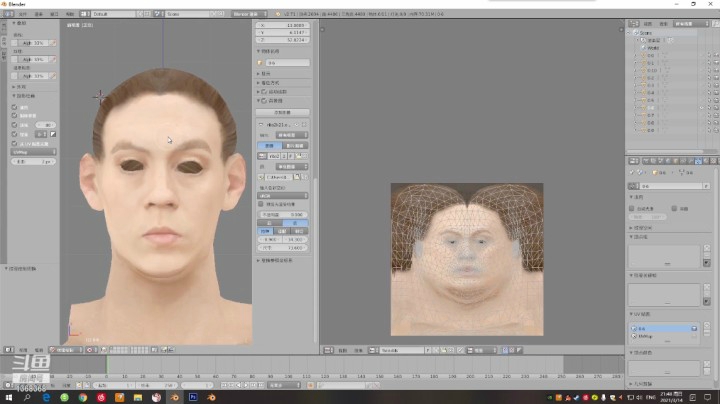Open the 窗口 menu in top bar
Viewport: 720px width, 404px height.
click(54, 14)
